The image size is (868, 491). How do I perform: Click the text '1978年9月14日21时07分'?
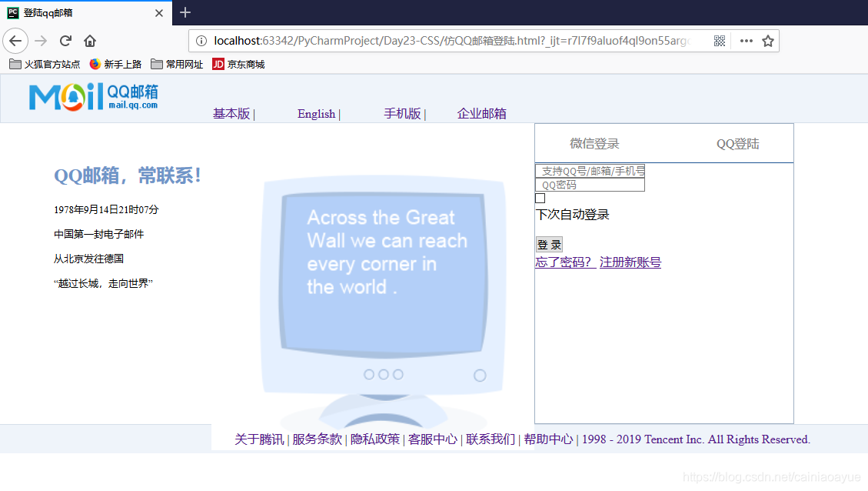pyautogui.click(x=106, y=209)
